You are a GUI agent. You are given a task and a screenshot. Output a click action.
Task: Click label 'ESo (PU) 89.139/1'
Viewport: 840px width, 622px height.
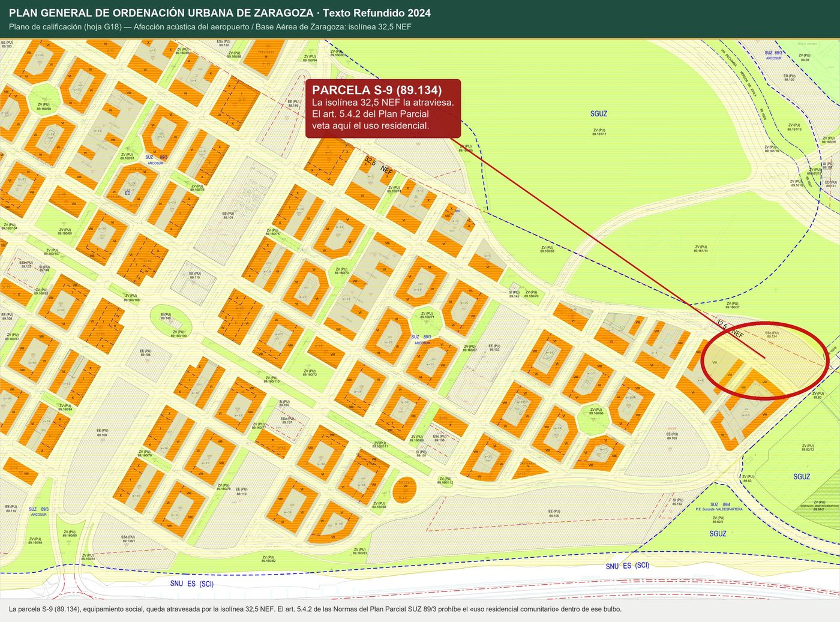point(128,539)
